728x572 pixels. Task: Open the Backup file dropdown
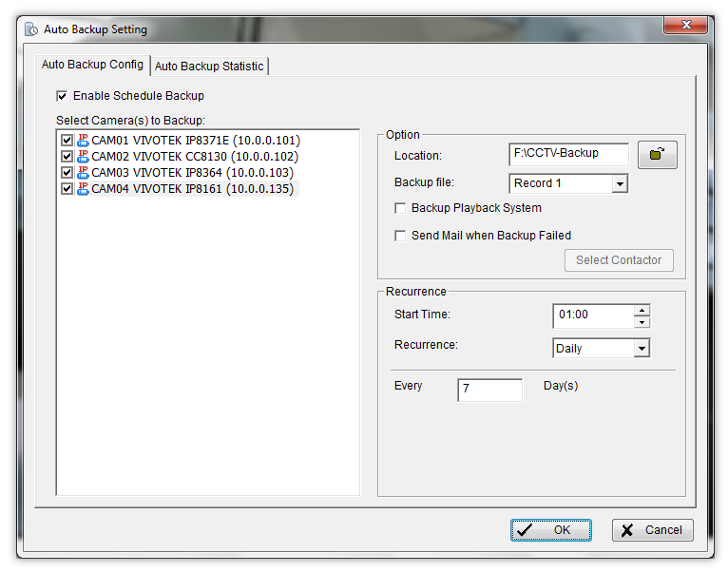click(620, 183)
